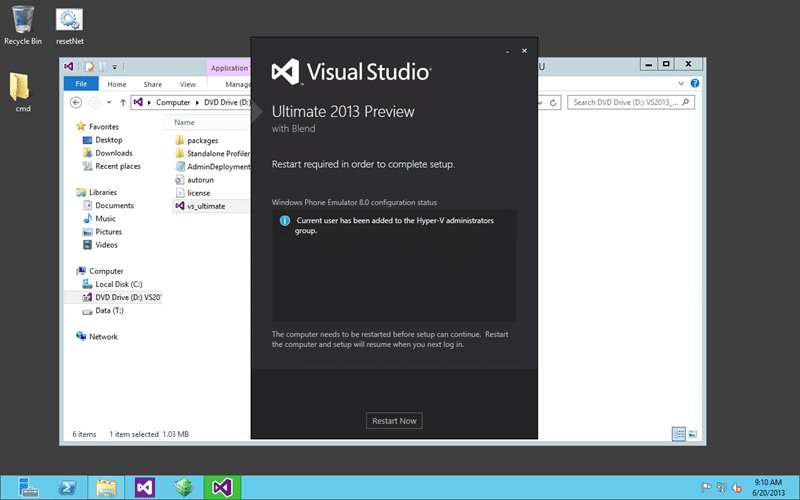Viewport: 800px width, 500px height.
Task: Select Data (T:) drive
Action: 109,311
